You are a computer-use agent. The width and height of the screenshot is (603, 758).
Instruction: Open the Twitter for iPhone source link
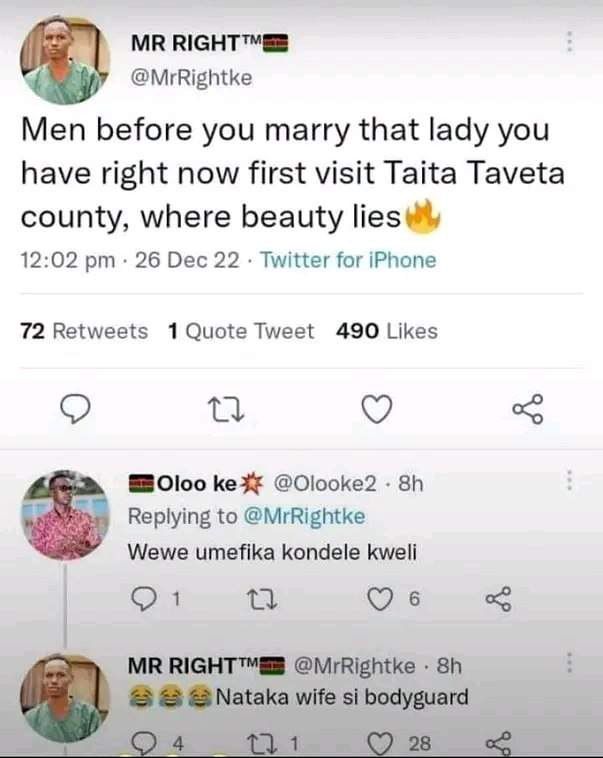(x=349, y=260)
